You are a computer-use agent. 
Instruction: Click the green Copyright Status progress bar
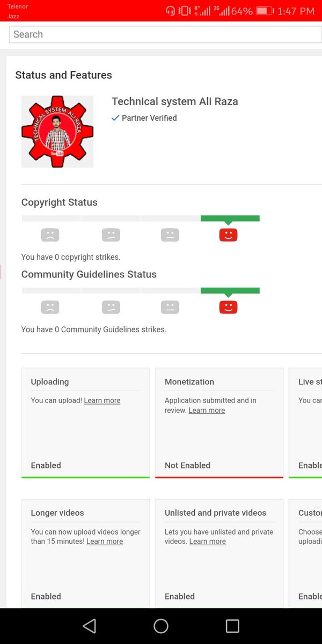230,218
